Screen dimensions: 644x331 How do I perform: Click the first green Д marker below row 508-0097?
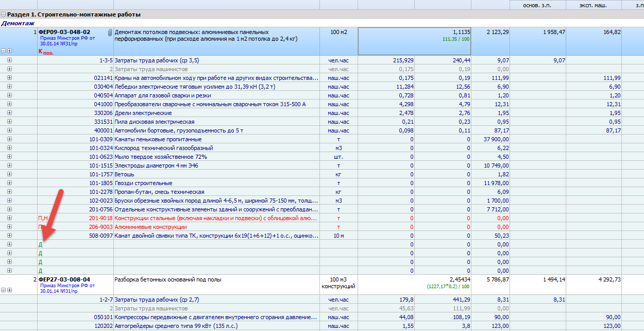point(40,244)
